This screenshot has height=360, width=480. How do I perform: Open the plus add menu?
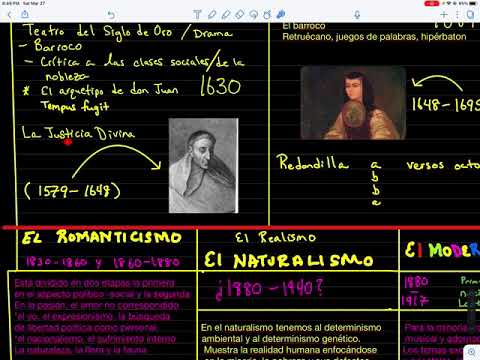444,15
